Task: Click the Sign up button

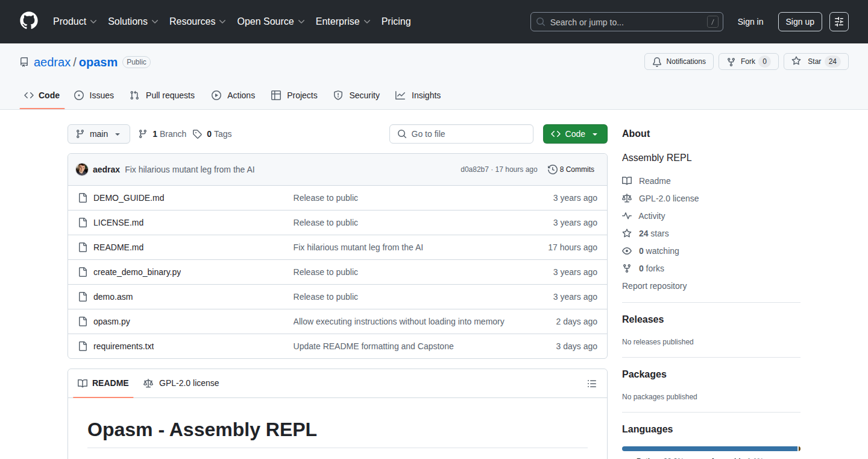Action: point(800,22)
